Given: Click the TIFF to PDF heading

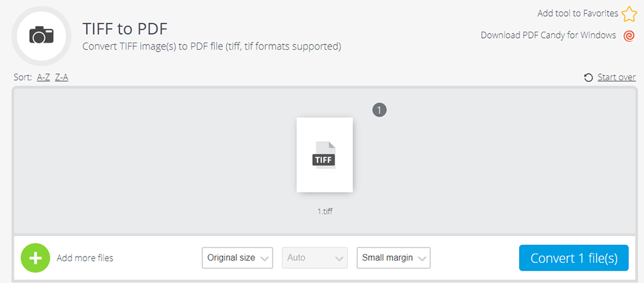Looking at the screenshot, I should coord(125,29).
